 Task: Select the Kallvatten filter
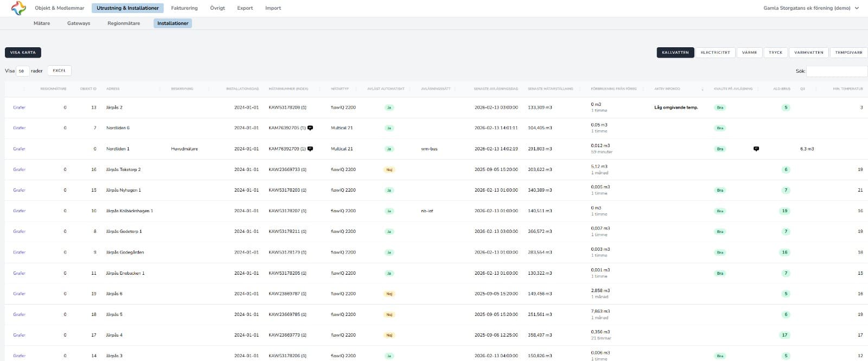tap(675, 53)
